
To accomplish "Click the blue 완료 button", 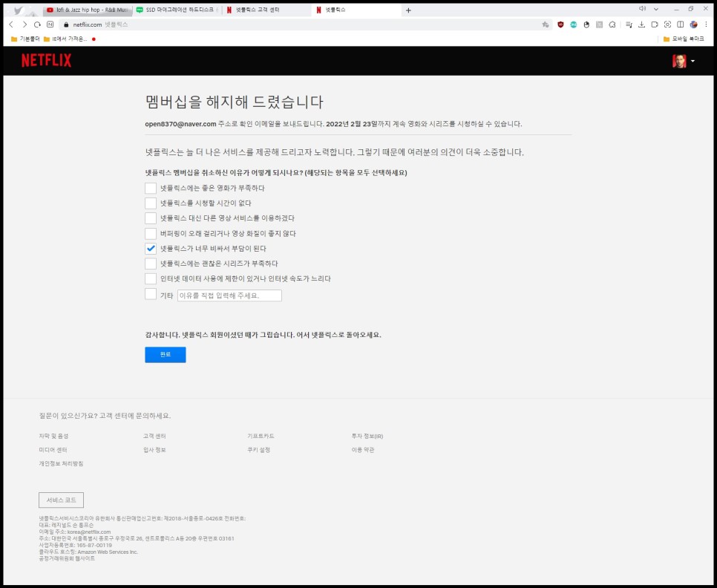I will coord(165,355).
